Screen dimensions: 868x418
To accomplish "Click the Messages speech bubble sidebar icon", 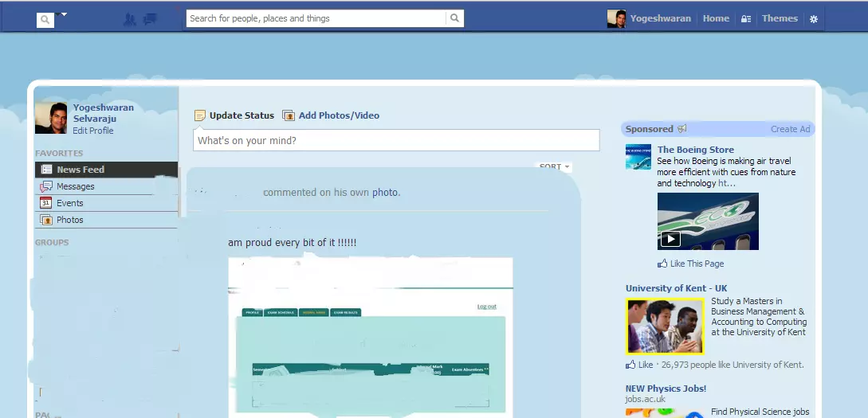I will coord(46,186).
